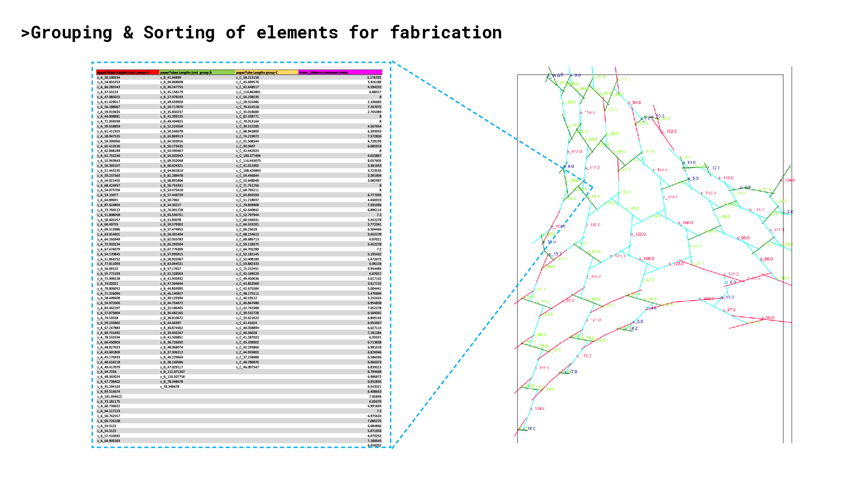Click cell s_A_64.905363
Image resolution: width=868 pixels, height=488 pixels.
coord(108,441)
